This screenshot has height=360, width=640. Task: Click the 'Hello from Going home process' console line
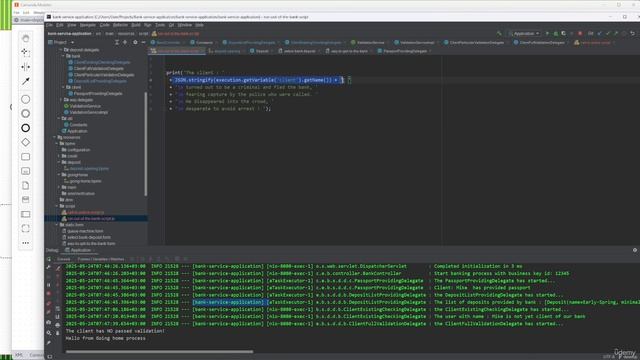click(106, 338)
